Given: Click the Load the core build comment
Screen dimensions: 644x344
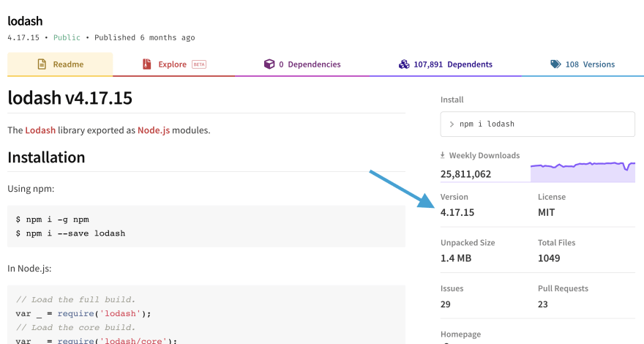Looking at the screenshot, I should click(x=75, y=328).
